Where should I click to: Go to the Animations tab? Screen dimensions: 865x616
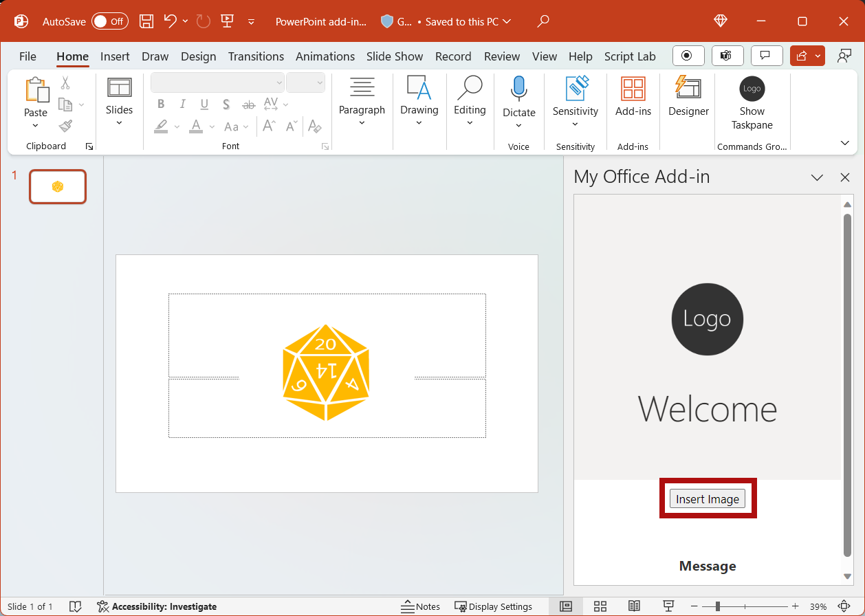coord(325,56)
